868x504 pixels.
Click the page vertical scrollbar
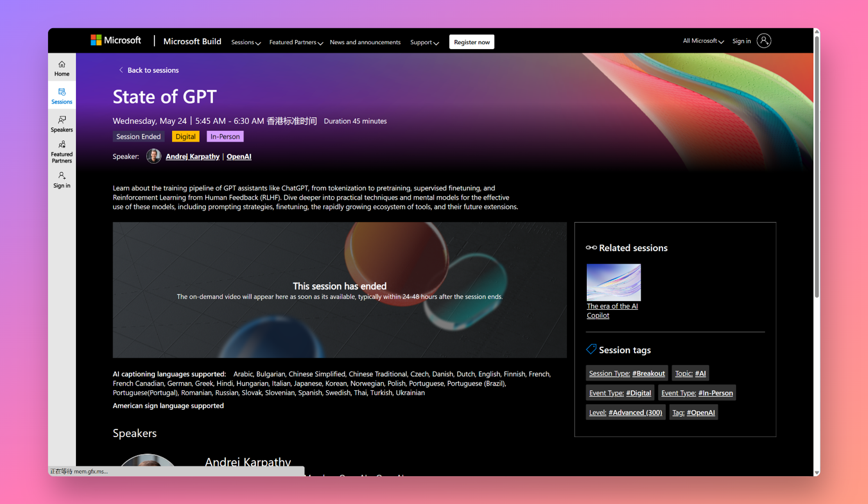coord(817,167)
